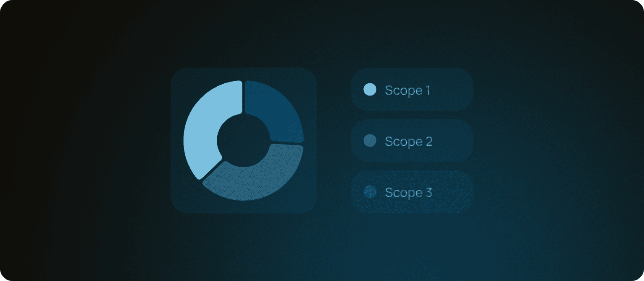
Task: Click the Scope 3 legend color dot
Action: pyautogui.click(x=369, y=192)
